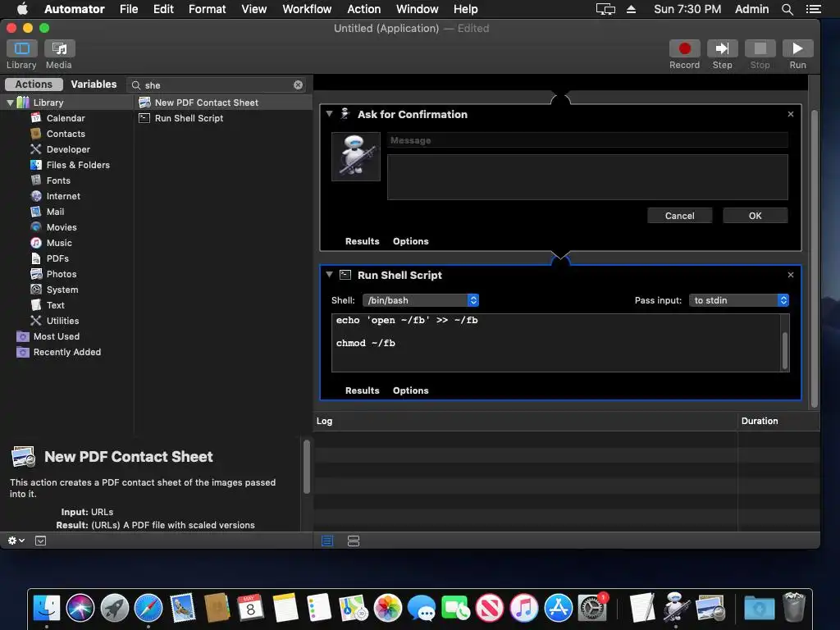Open Finder from the Dock
Viewport: 840px width, 630px height.
[47, 609]
